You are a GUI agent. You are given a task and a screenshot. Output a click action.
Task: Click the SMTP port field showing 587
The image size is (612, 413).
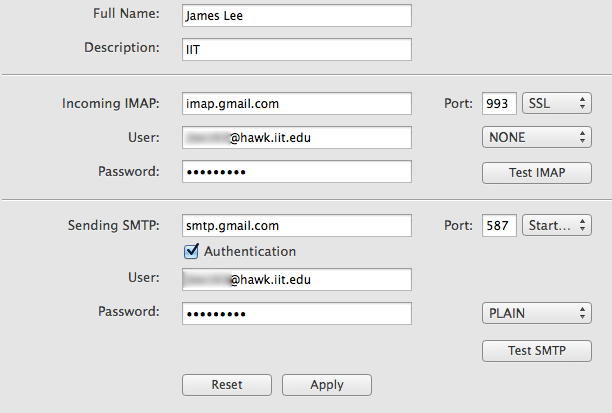click(x=499, y=226)
